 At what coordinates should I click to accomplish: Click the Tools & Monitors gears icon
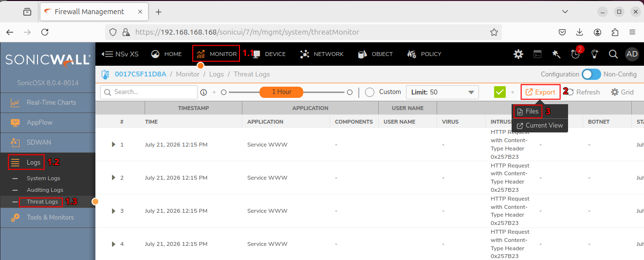click(x=16, y=218)
